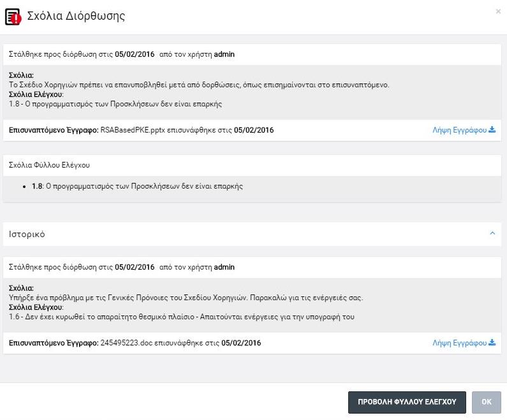Click the first 05/02/2016 sent date
The width and height of the screenshot is (507, 420).
[135, 54]
